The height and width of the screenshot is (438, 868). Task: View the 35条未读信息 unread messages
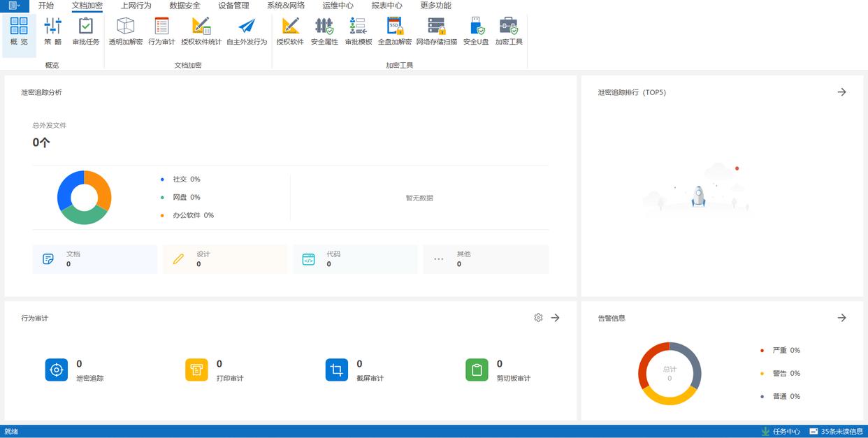[x=837, y=432]
